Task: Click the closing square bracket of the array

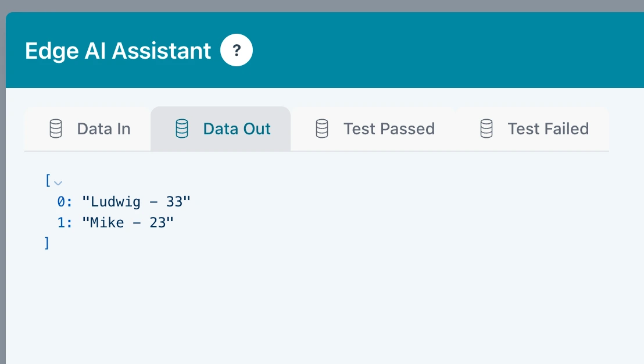Action: [47, 243]
